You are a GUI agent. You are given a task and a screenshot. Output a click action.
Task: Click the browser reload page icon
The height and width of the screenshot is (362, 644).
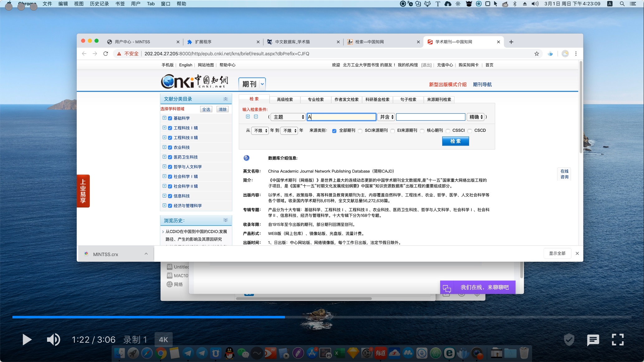(106, 54)
